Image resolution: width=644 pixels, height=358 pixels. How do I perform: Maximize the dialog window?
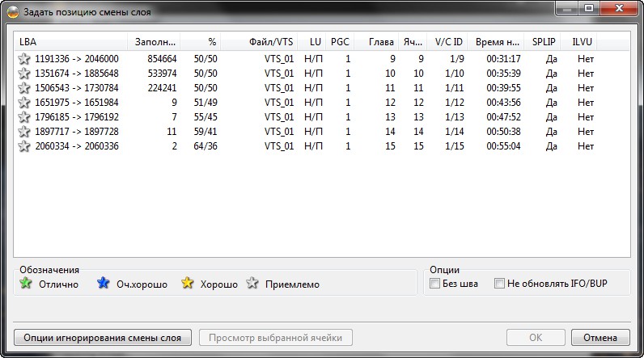pyautogui.click(x=589, y=8)
